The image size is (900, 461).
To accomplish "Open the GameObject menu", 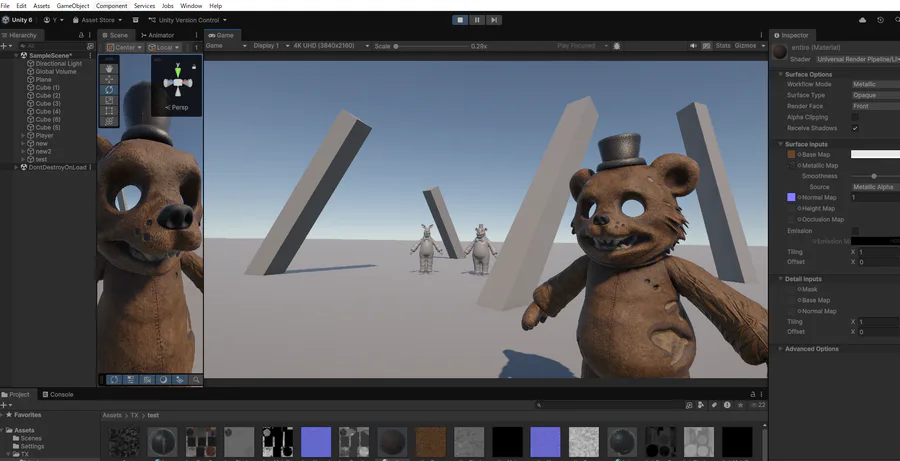I will [x=73, y=6].
